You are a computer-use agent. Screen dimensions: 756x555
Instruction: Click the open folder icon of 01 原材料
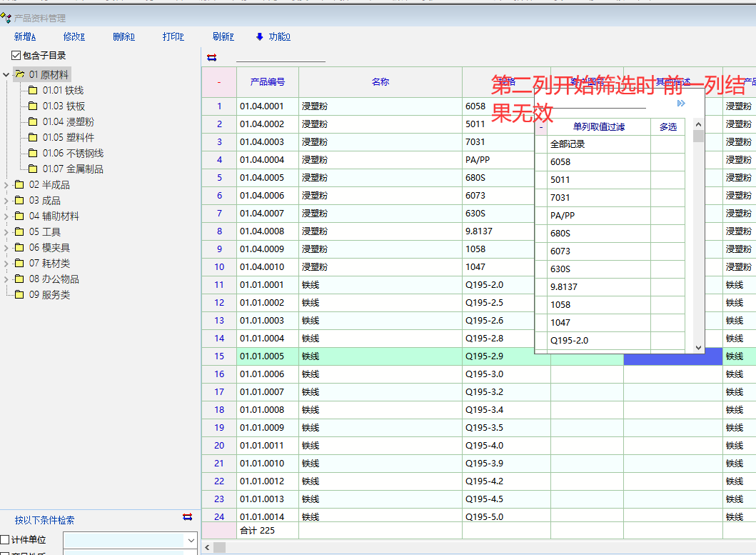(x=20, y=74)
